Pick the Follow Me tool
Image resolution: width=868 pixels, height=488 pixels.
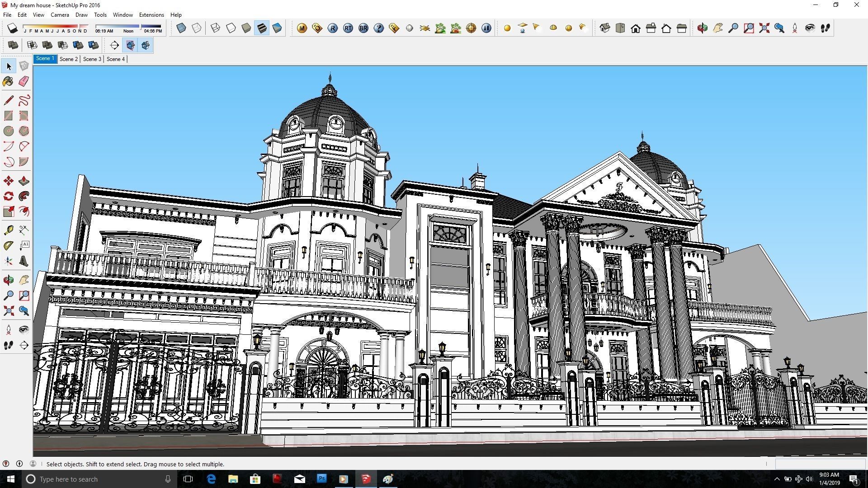click(x=24, y=196)
